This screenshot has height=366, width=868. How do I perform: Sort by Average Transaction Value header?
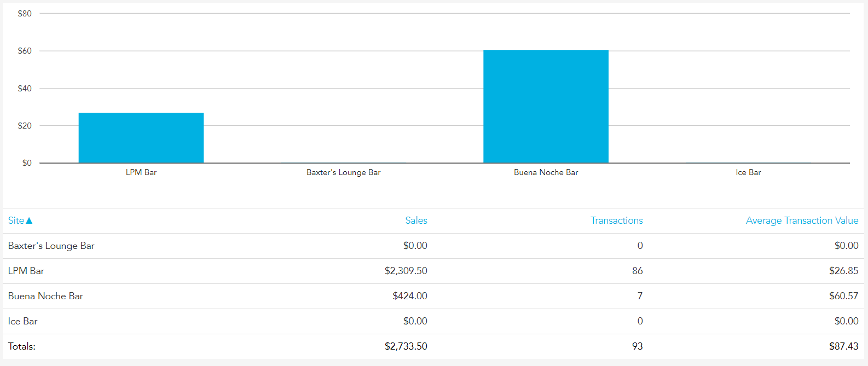pyautogui.click(x=802, y=220)
